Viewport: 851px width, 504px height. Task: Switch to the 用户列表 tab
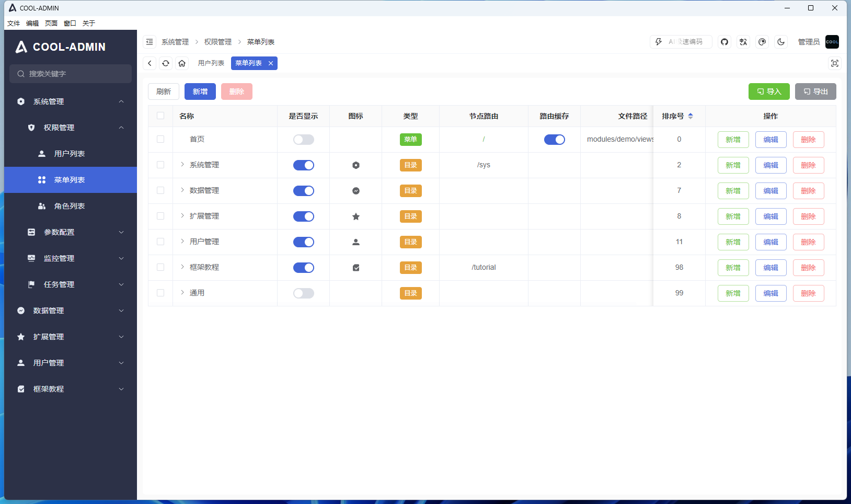(210, 63)
